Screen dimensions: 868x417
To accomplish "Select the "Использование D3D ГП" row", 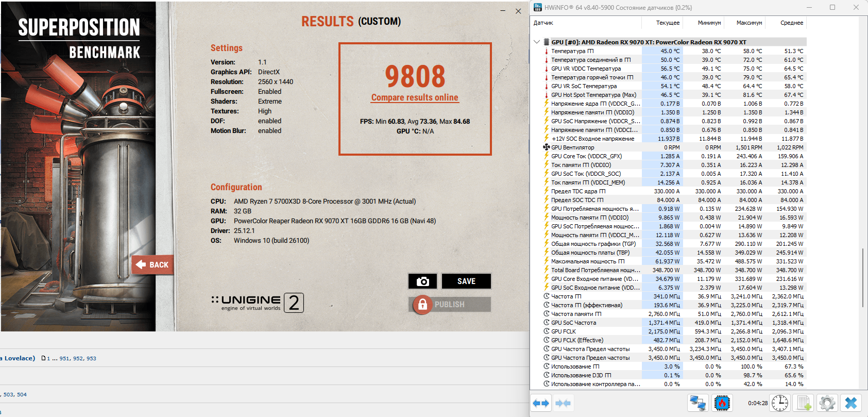I will (x=675, y=375).
